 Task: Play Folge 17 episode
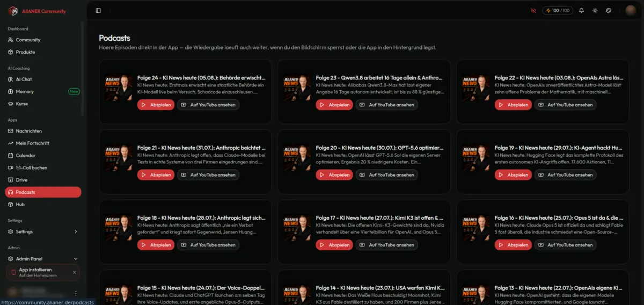point(334,245)
